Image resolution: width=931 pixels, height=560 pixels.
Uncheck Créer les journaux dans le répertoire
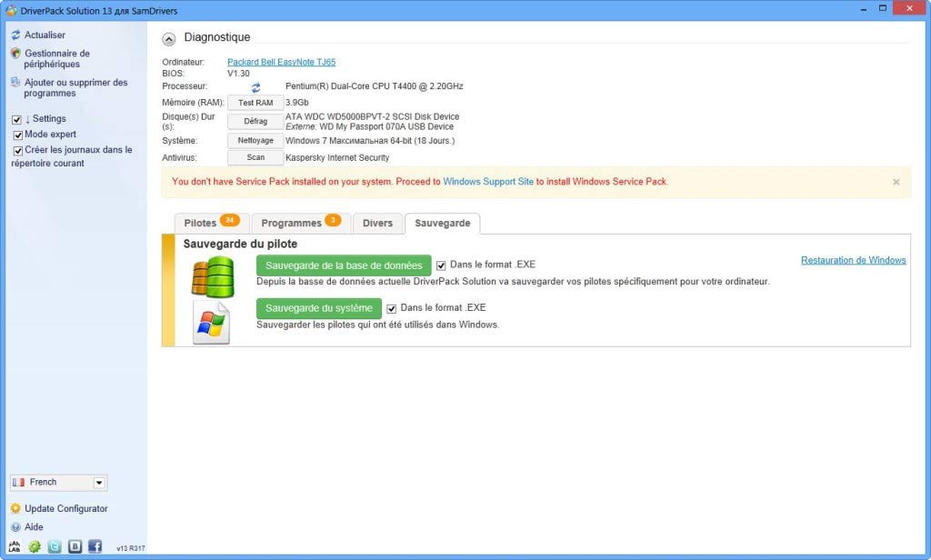pos(18,150)
